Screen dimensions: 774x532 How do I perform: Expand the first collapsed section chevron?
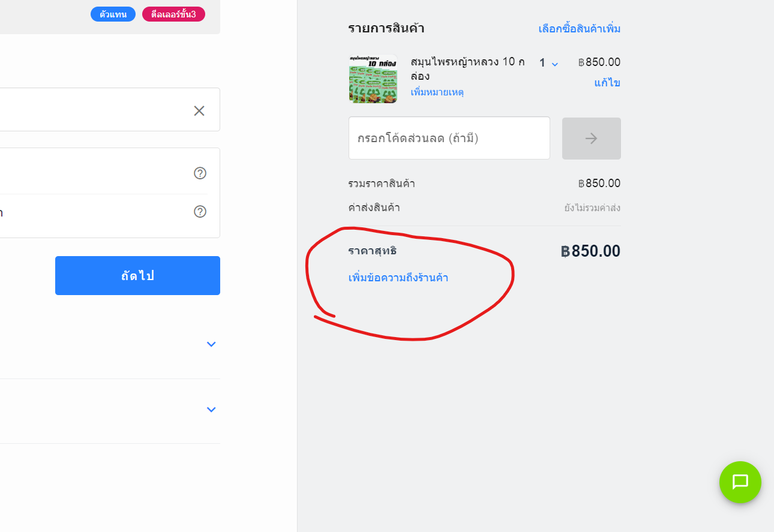tap(211, 344)
